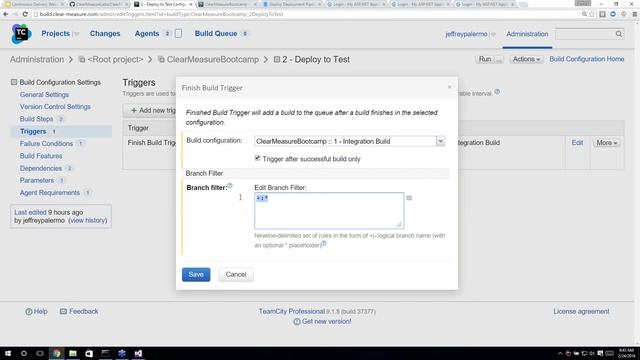Open Parameters in the sidebar
Viewport: 640px width, 360px height.
[37, 180]
